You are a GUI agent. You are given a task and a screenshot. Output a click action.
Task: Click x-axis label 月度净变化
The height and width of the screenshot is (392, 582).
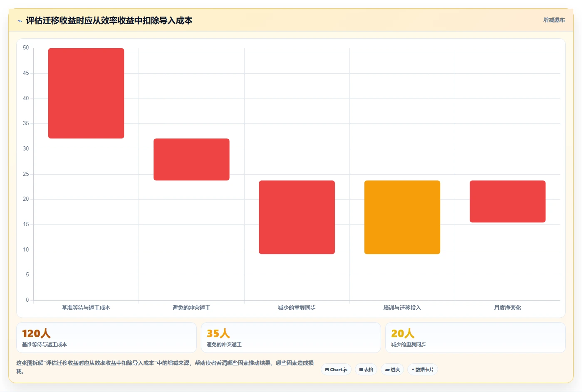coord(508,308)
